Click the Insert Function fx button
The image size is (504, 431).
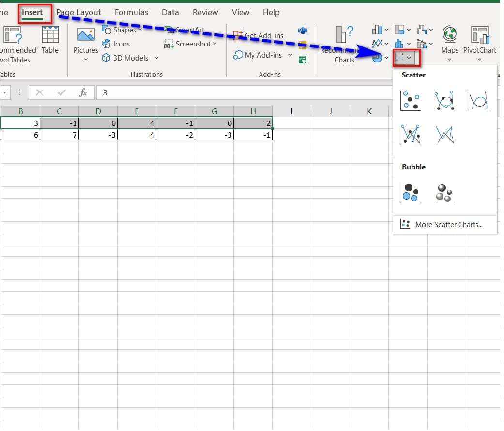tap(83, 92)
